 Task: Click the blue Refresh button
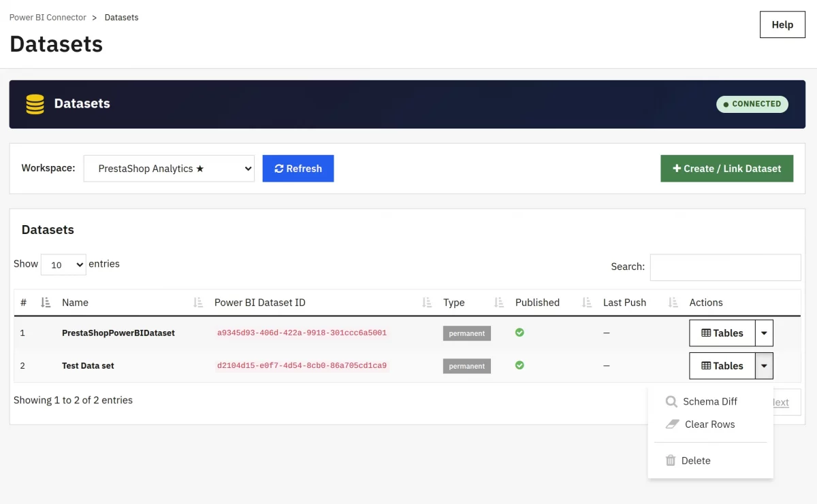[x=298, y=169]
